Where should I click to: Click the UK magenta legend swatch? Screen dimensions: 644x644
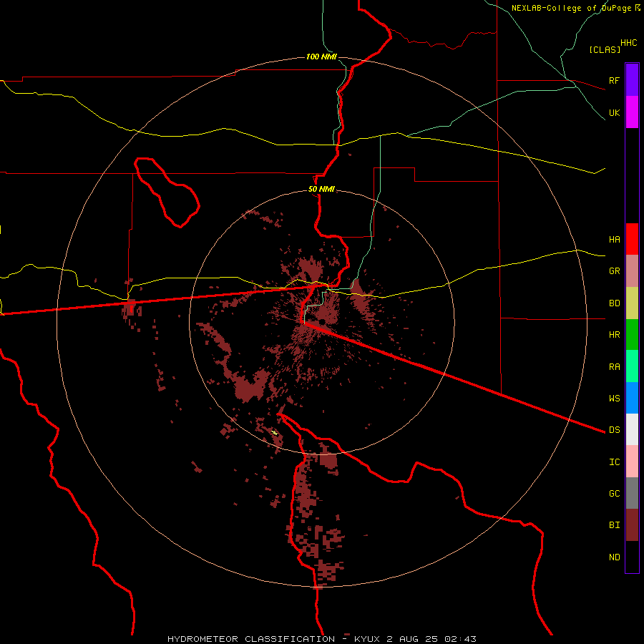(632, 112)
